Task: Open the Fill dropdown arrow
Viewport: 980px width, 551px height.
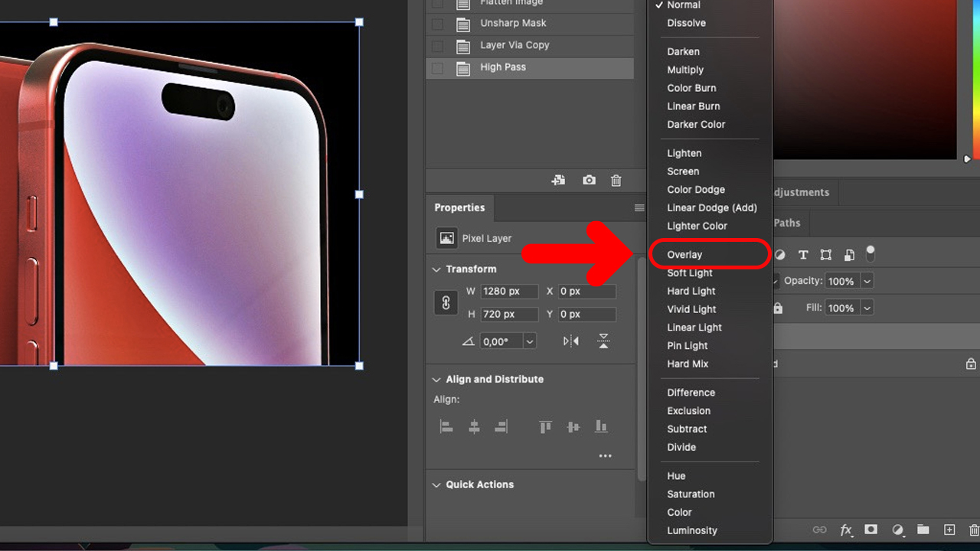Action: pyautogui.click(x=867, y=308)
